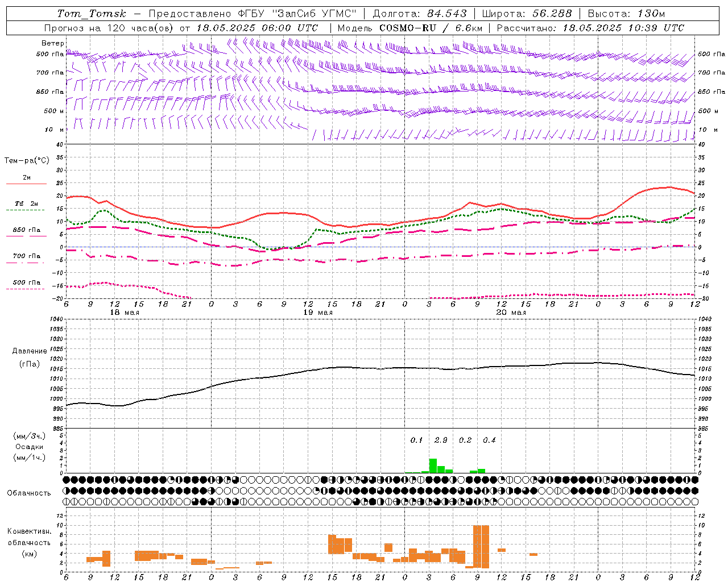Viewport: 728px width, 582px height.
Task: Click the left 850 гПа wind level label
Action: click(x=50, y=92)
